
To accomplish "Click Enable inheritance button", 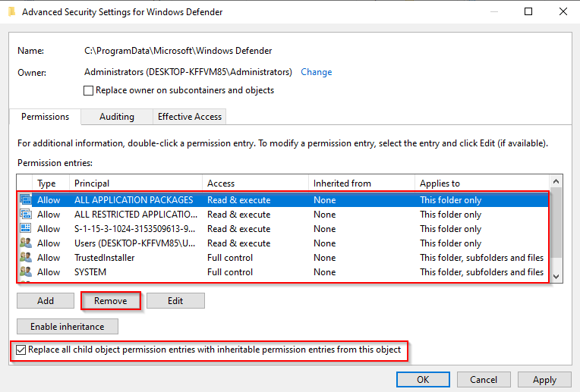I will pos(68,327).
